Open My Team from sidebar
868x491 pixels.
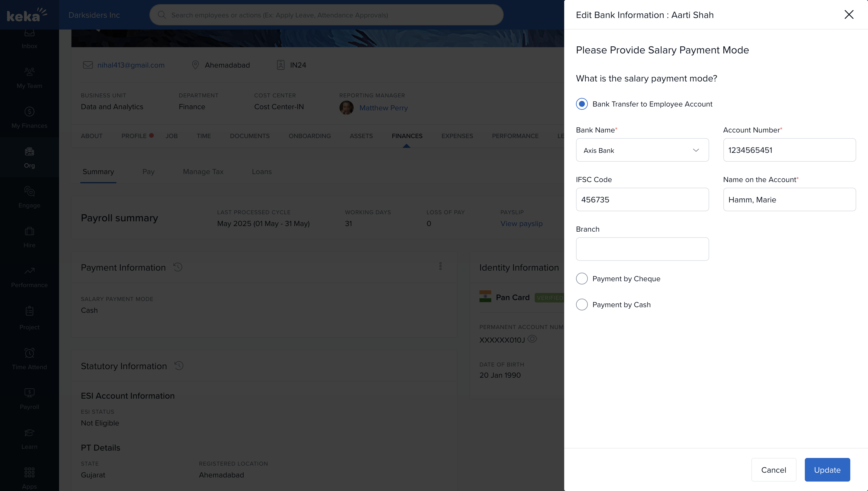[x=29, y=78]
